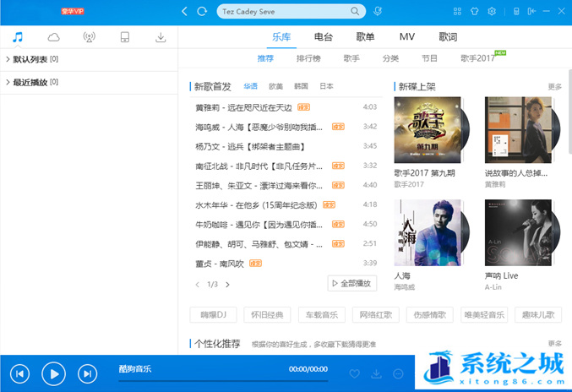Click the playback progress bar

tap(223, 381)
